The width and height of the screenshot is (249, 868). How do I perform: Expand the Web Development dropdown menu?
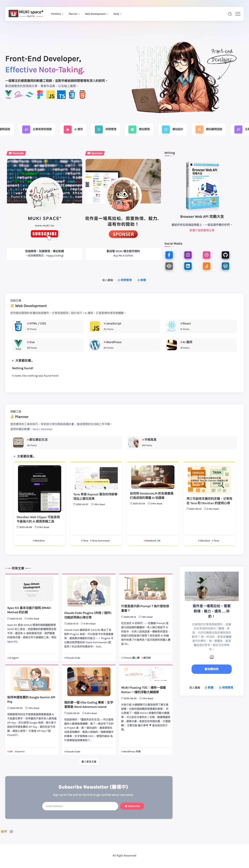(x=96, y=14)
